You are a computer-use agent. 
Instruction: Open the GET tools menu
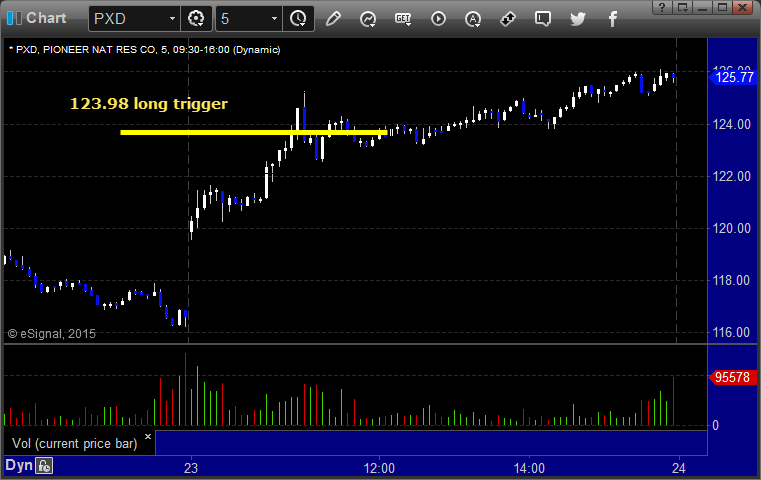403,19
